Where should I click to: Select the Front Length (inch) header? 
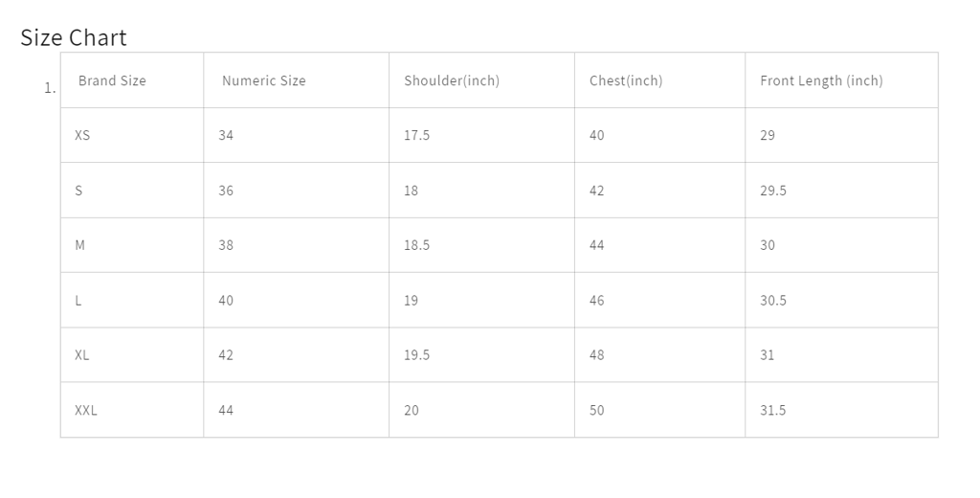[x=821, y=80]
